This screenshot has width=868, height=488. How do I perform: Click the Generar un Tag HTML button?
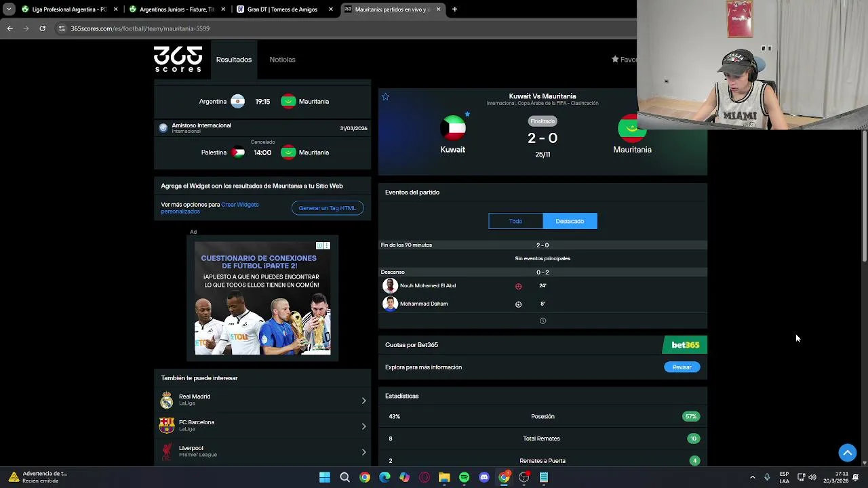point(328,208)
